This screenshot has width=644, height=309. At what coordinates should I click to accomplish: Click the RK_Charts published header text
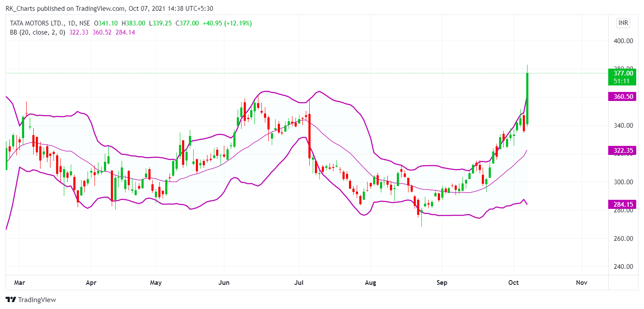(109, 8)
